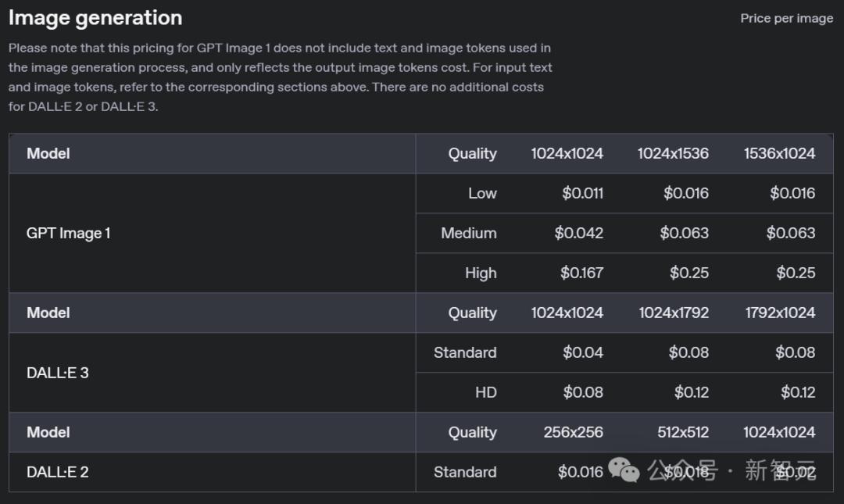Select the "High" quality row label

coord(481,273)
